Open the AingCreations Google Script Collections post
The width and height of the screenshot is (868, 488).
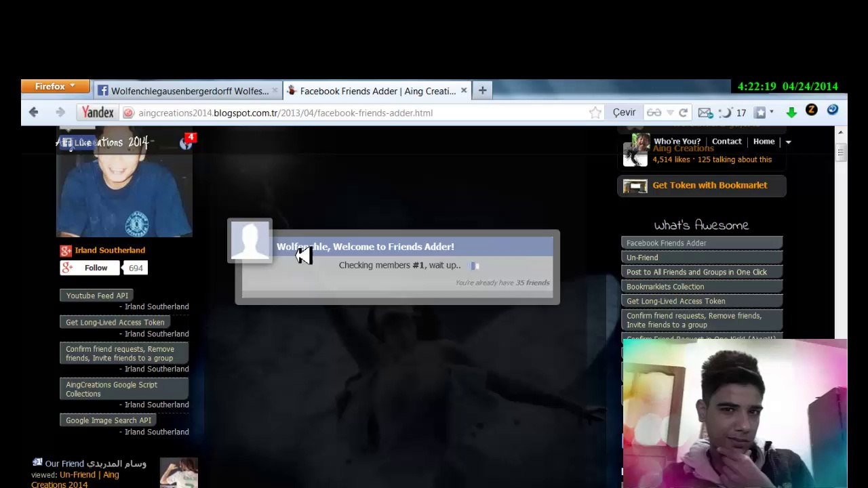coord(124,389)
